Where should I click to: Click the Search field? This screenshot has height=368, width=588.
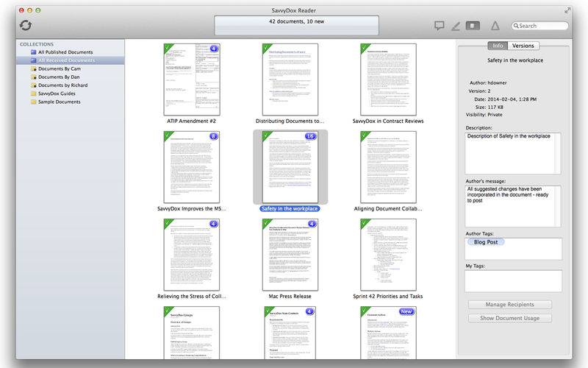(x=540, y=26)
